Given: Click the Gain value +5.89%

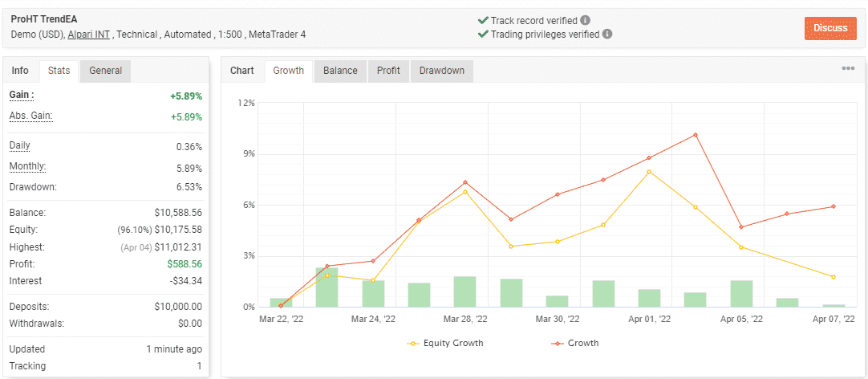Looking at the screenshot, I should (186, 96).
